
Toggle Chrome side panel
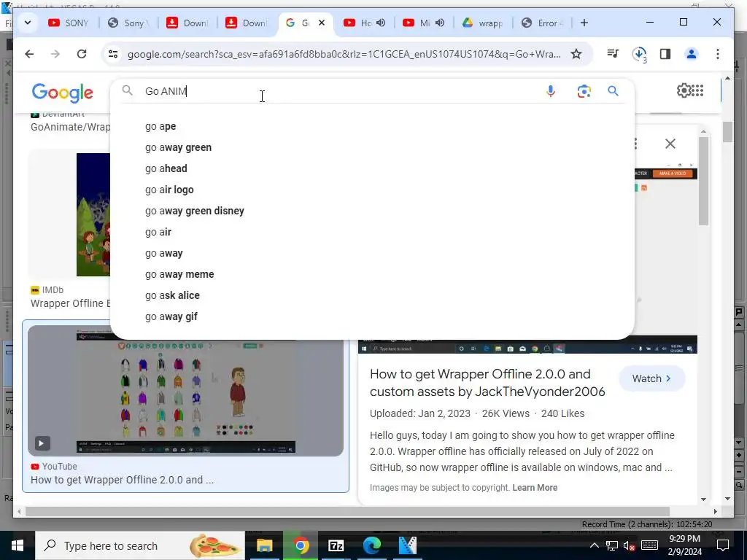(665, 54)
